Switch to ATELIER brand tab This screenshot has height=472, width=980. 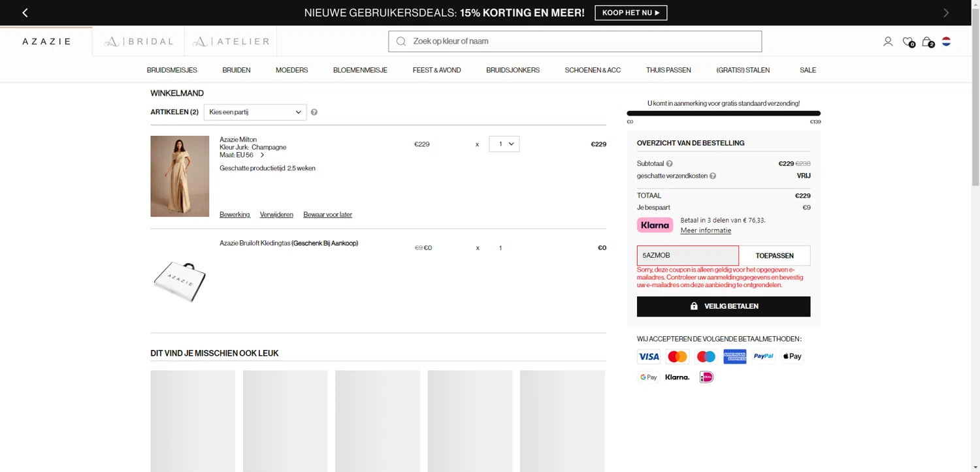point(231,41)
